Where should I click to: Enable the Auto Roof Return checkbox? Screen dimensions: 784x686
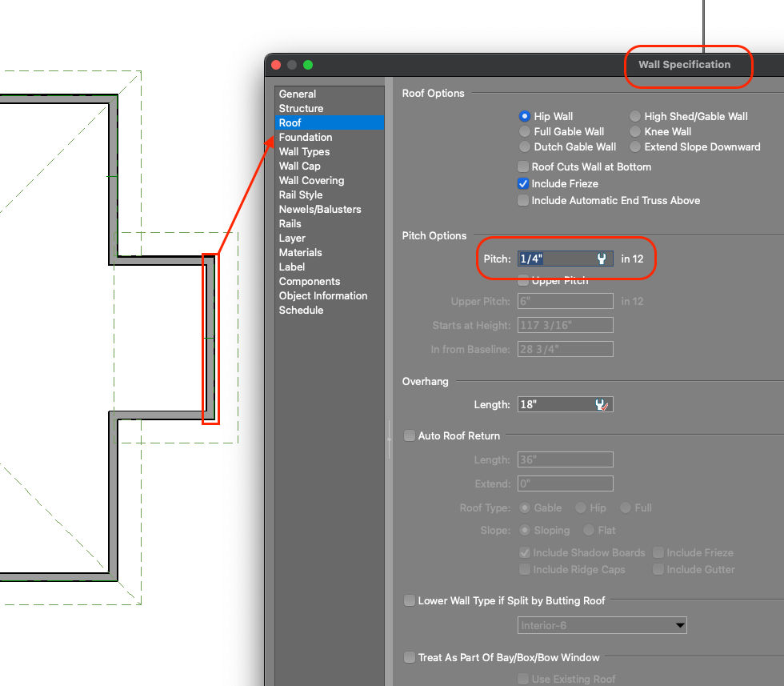coord(410,436)
